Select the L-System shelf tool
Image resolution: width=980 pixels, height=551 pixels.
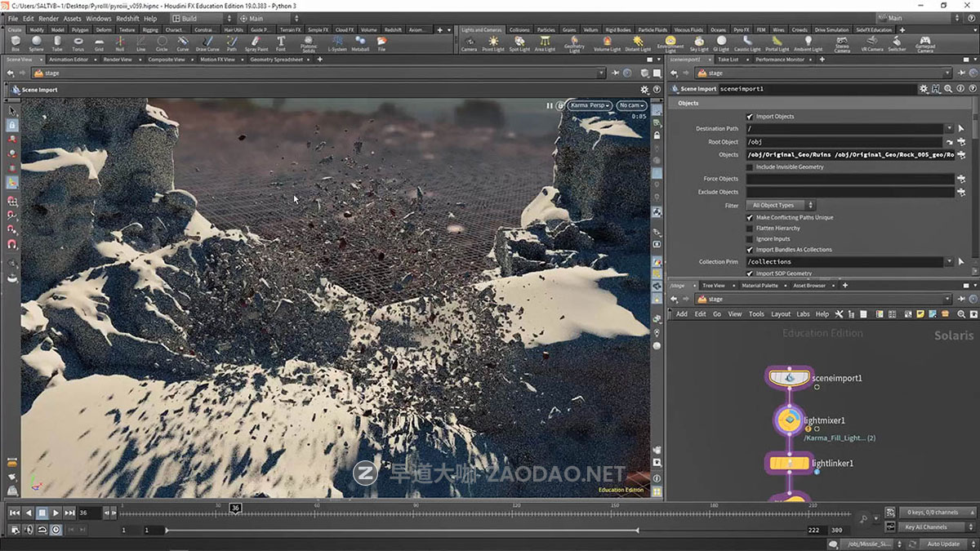pyautogui.click(x=336, y=43)
